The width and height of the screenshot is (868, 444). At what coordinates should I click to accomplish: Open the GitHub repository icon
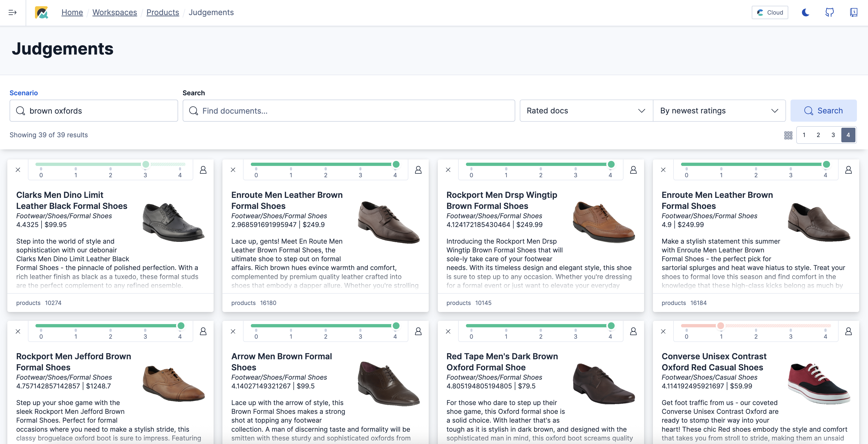click(x=829, y=13)
